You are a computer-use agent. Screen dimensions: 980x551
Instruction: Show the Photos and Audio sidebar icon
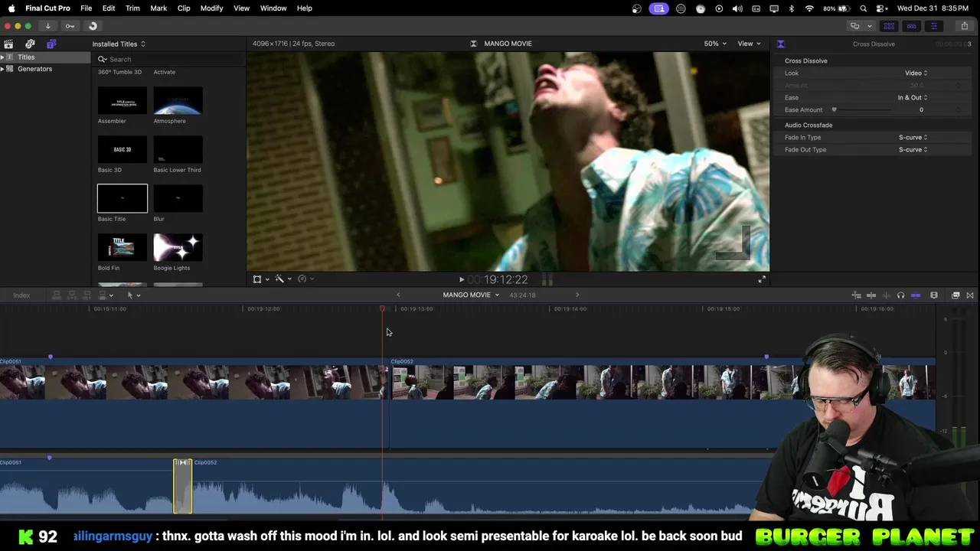[x=30, y=44]
